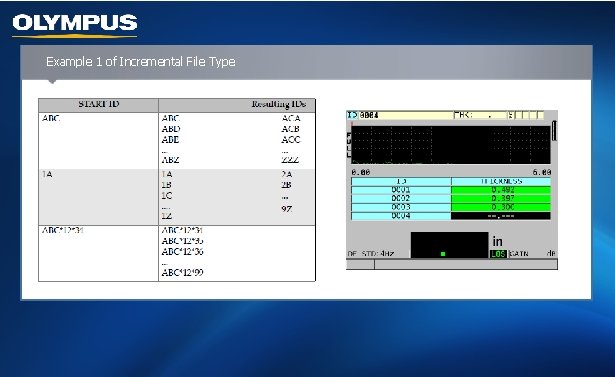Click the vertical FULL label beside the waveform
This screenshot has width=615, height=377.
349,144
